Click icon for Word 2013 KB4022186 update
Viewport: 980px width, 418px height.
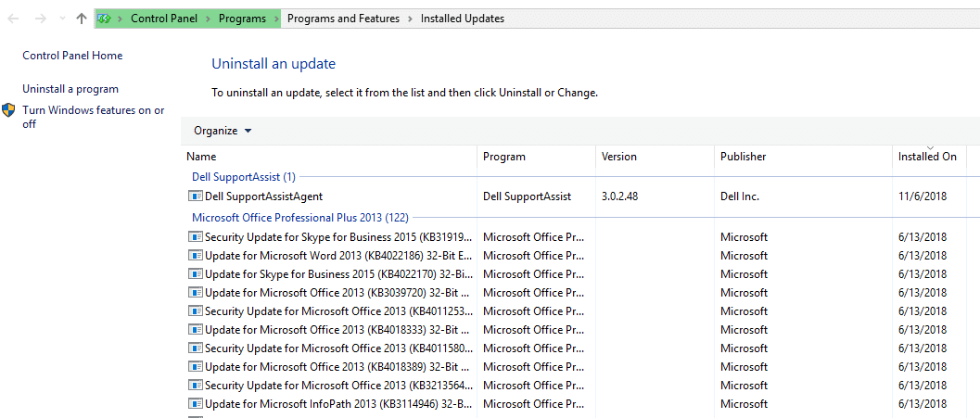point(195,256)
